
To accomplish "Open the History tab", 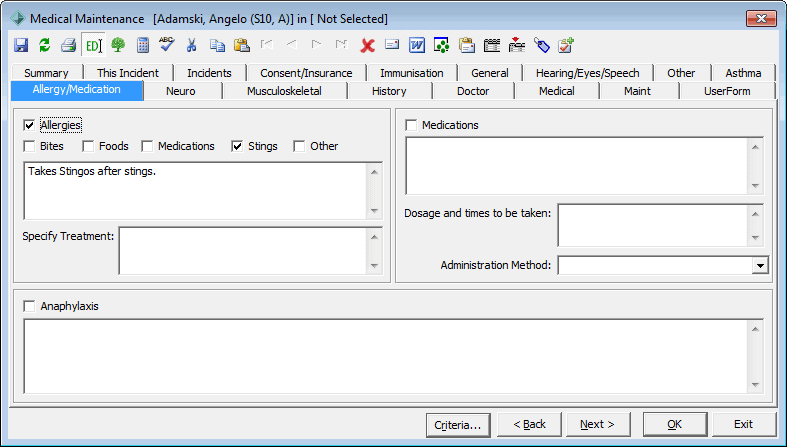I will [389, 91].
